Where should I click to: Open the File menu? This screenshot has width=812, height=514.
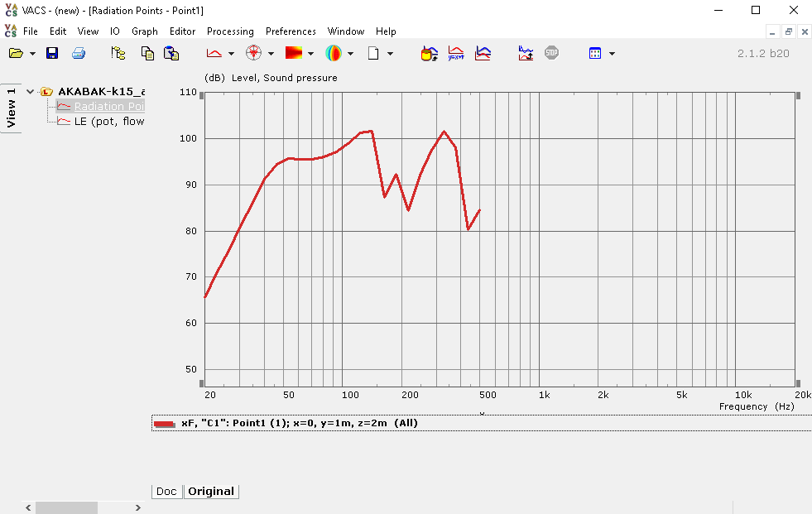(x=31, y=31)
